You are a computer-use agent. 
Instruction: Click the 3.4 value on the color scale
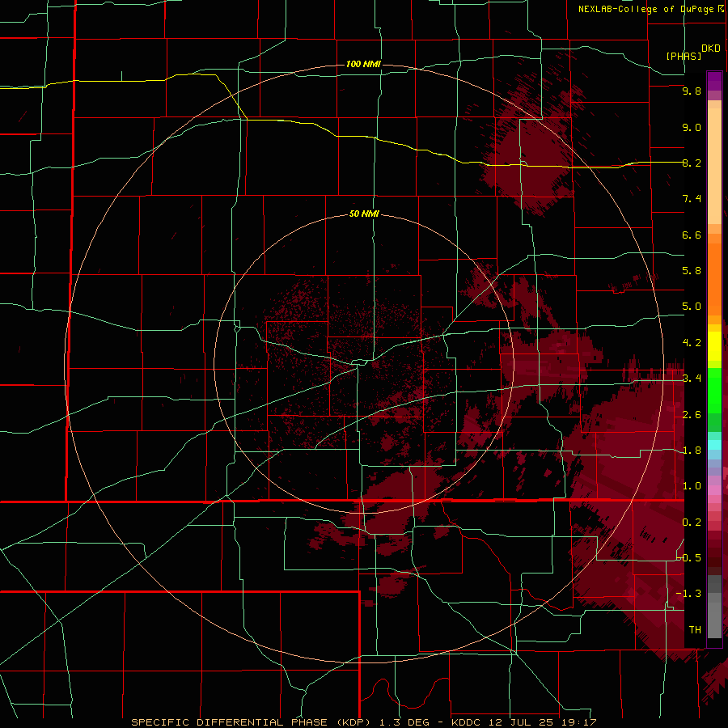692,379
